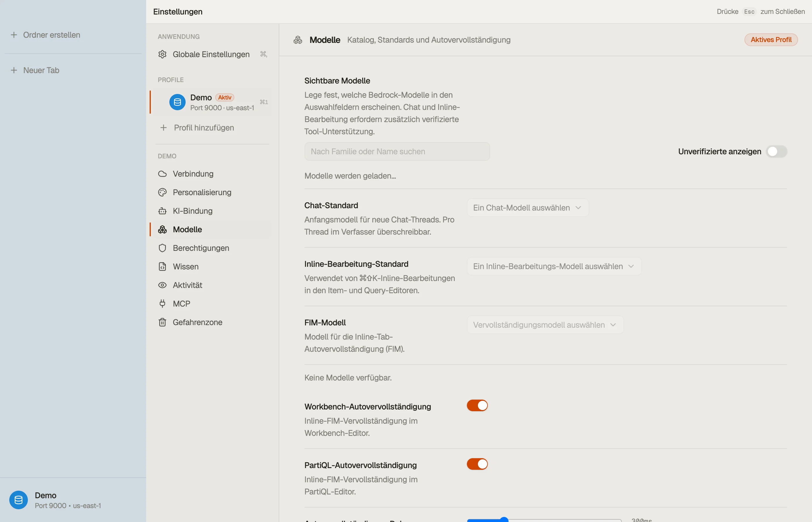The width and height of the screenshot is (812, 522).
Task: Click the Demo database icon at bottom left
Action: [x=19, y=500]
